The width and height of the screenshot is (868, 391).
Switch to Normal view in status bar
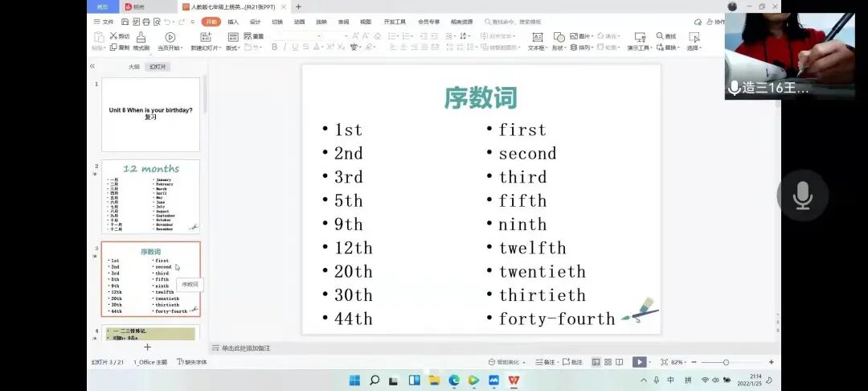click(x=596, y=362)
